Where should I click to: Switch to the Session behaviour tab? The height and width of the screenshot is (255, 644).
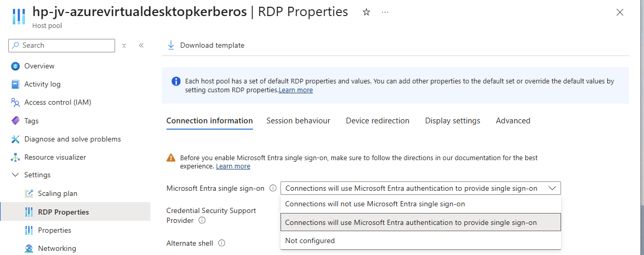point(298,121)
